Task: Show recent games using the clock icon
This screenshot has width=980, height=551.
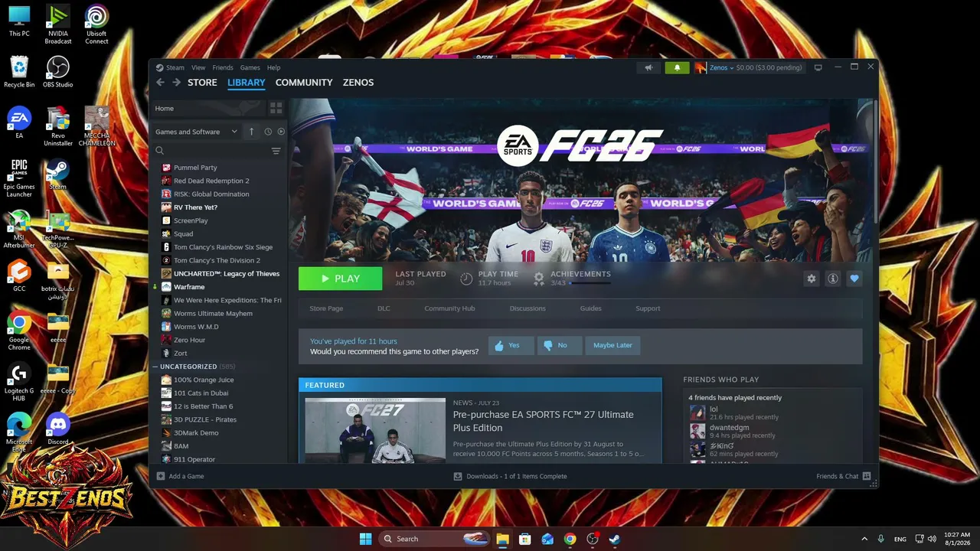Action: tap(268, 132)
